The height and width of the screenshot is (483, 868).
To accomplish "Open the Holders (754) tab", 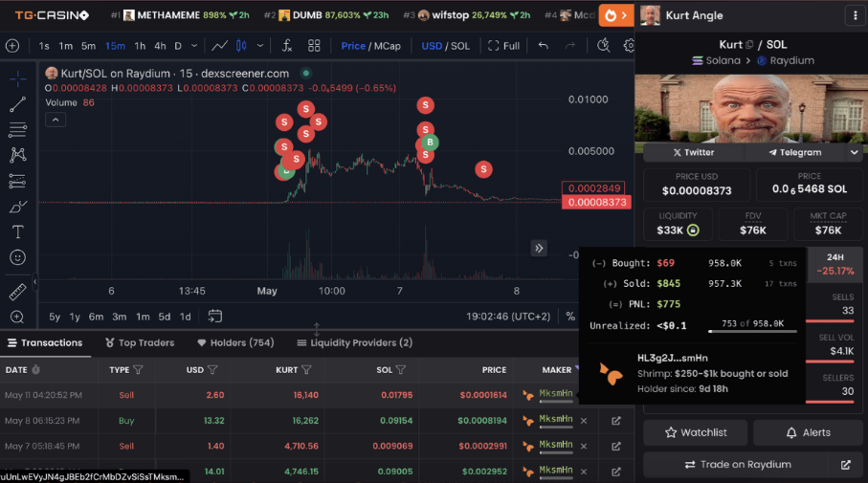I will [235, 343].
